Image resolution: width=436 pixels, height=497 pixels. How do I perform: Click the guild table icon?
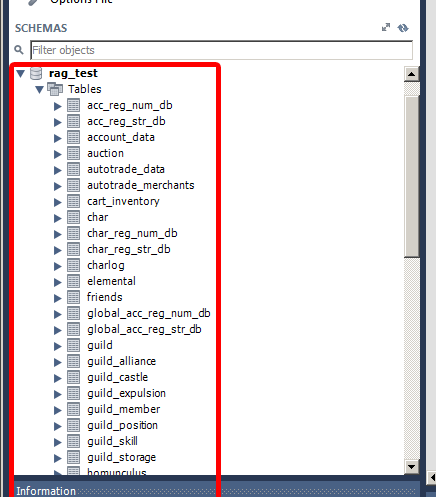coord(73,345)
